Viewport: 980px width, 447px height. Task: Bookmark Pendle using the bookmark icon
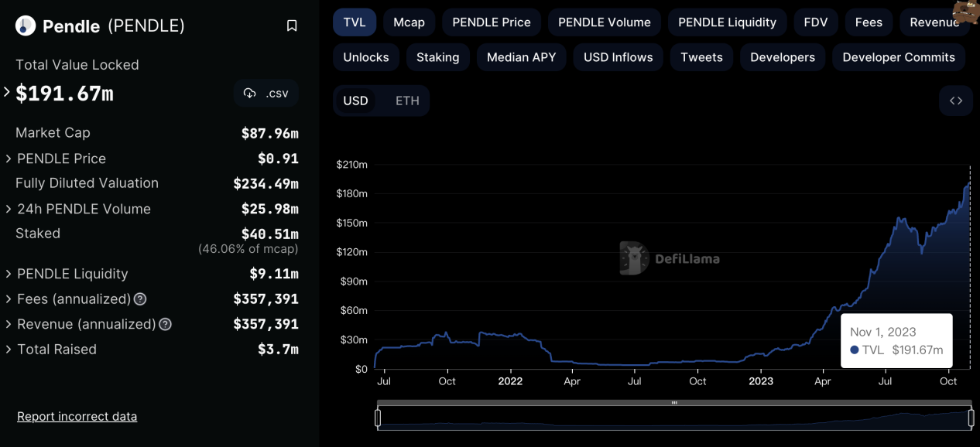pyautogui.click(x=292, y=26)
